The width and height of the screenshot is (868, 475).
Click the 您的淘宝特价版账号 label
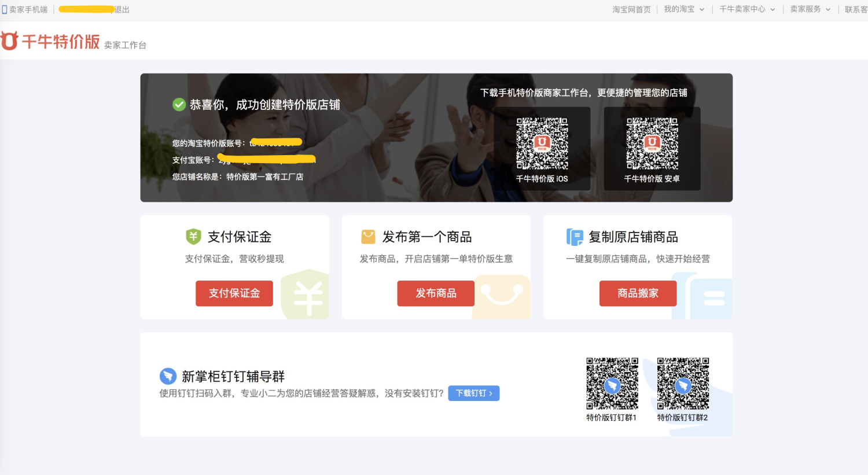point(208,143)
